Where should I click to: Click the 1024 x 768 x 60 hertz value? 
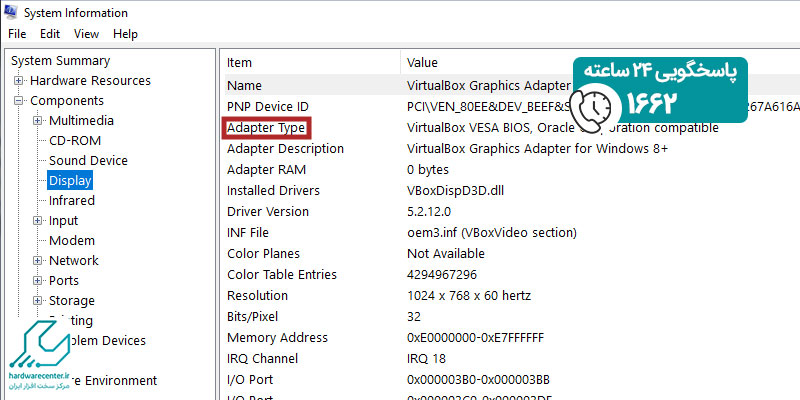(469, 295)
